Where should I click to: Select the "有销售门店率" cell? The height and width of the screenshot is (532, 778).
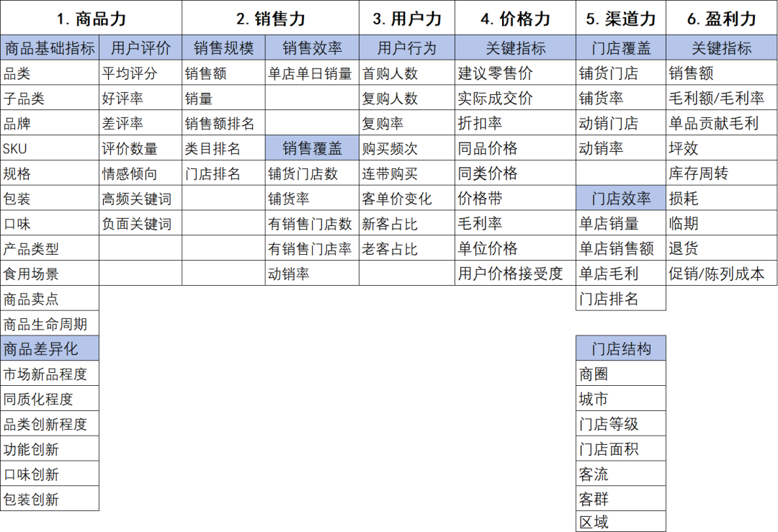312,248
